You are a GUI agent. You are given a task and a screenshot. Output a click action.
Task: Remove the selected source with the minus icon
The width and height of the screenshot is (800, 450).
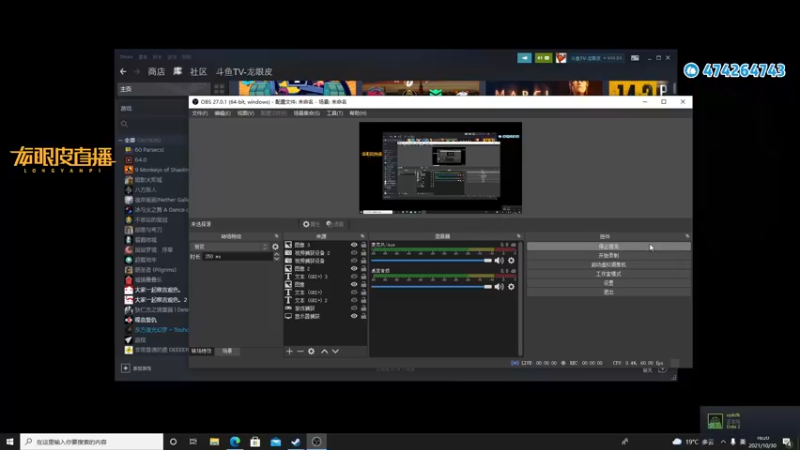pos(300,351)
